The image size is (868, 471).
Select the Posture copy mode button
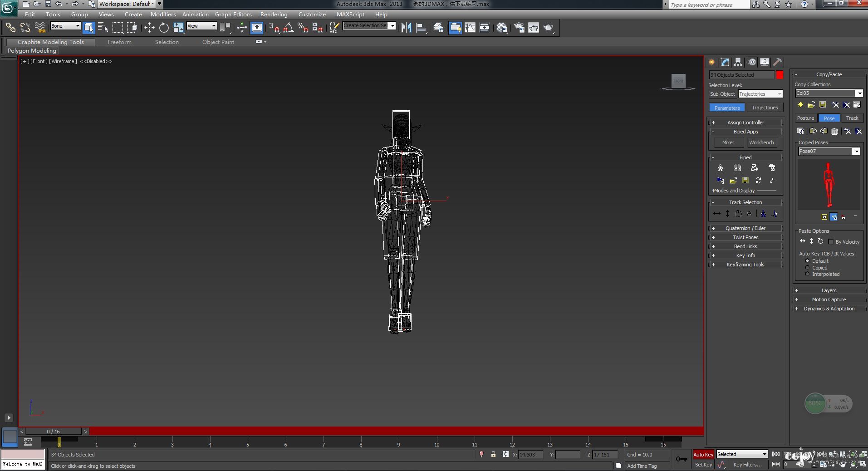point(805,118)
